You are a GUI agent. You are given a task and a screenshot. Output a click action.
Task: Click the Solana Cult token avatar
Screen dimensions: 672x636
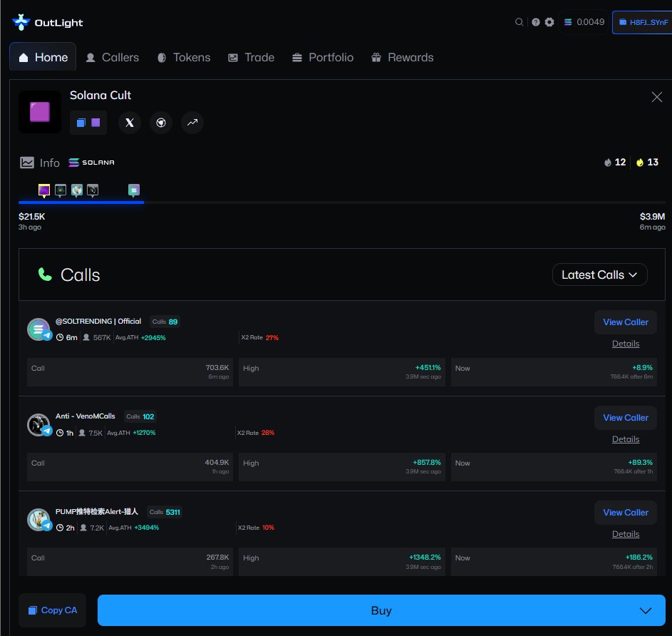point(40,112)
